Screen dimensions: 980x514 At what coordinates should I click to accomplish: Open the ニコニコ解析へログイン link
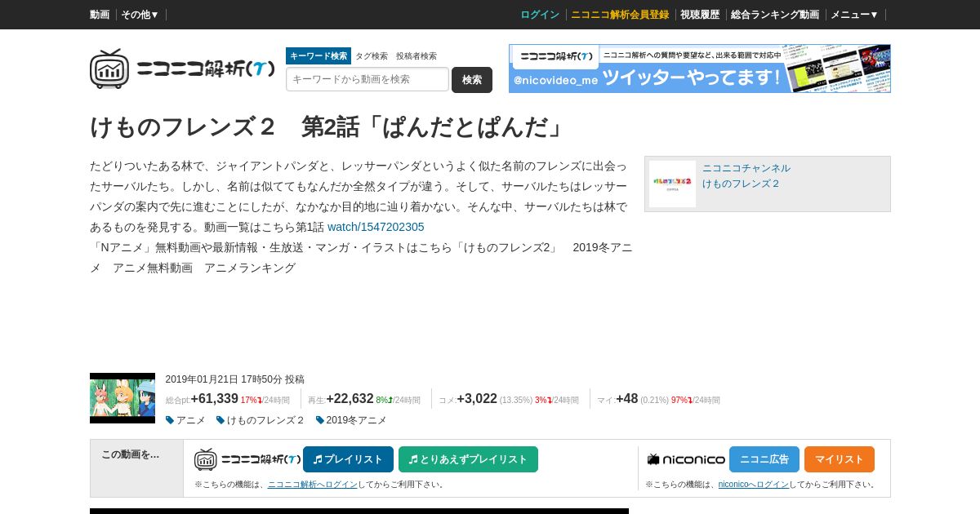tap(313, 485)
